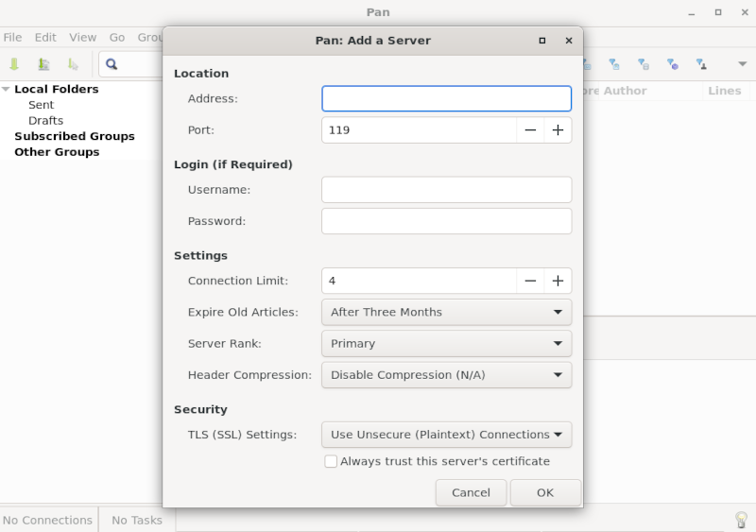Close the Add a Server dialog
Image resolution: width=756 pixels, height=532 pixels.
point(569,41)
